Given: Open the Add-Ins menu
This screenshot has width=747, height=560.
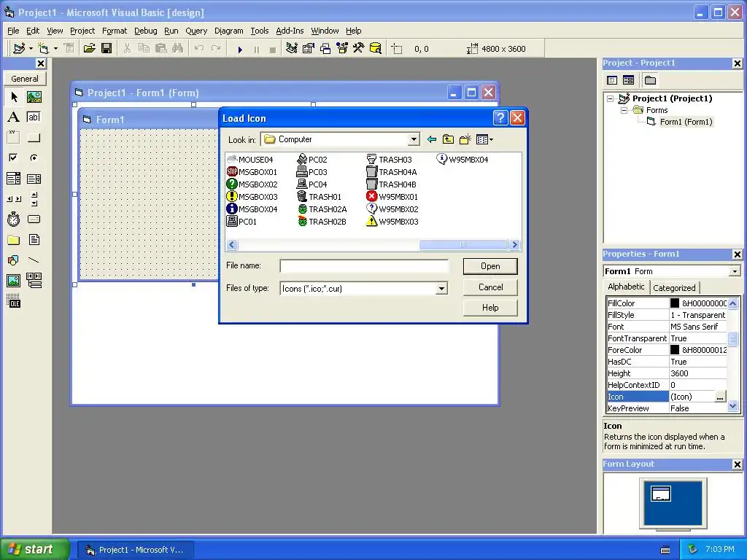Looking at the screenshot, I should 290,31.
